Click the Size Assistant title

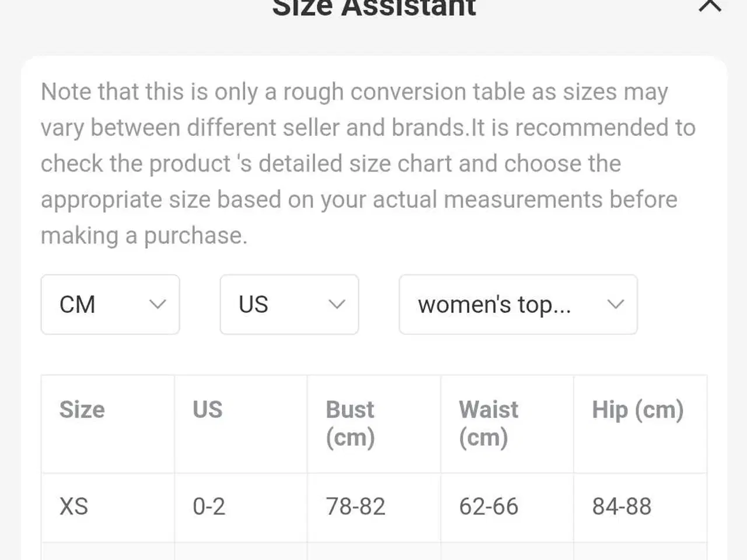pyautogui.click(x=374, y=8)
